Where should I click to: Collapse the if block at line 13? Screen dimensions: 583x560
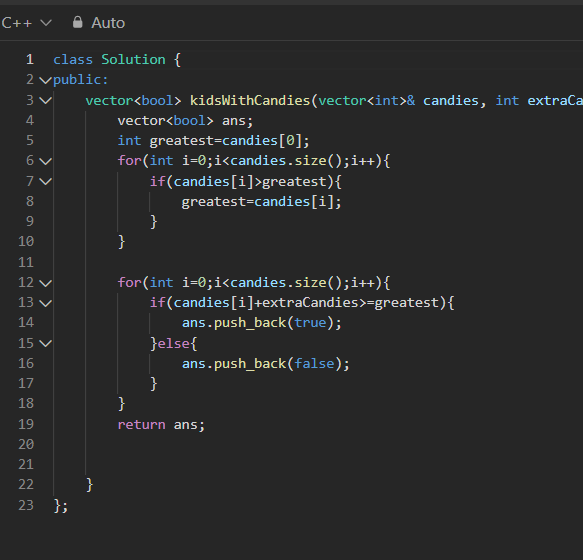(x=45, y=303)
